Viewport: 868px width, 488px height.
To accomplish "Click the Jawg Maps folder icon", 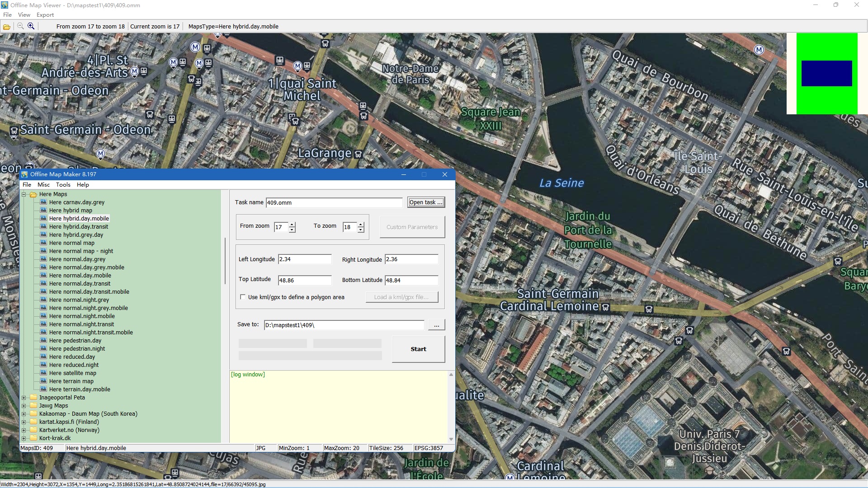I will (x=33, y=405).
